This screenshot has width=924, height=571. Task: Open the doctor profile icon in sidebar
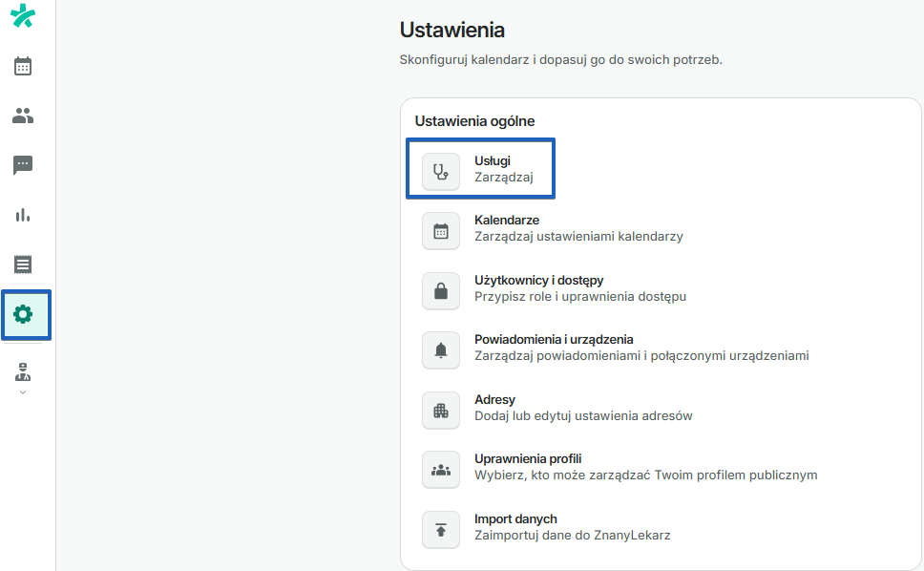point(22,370)
